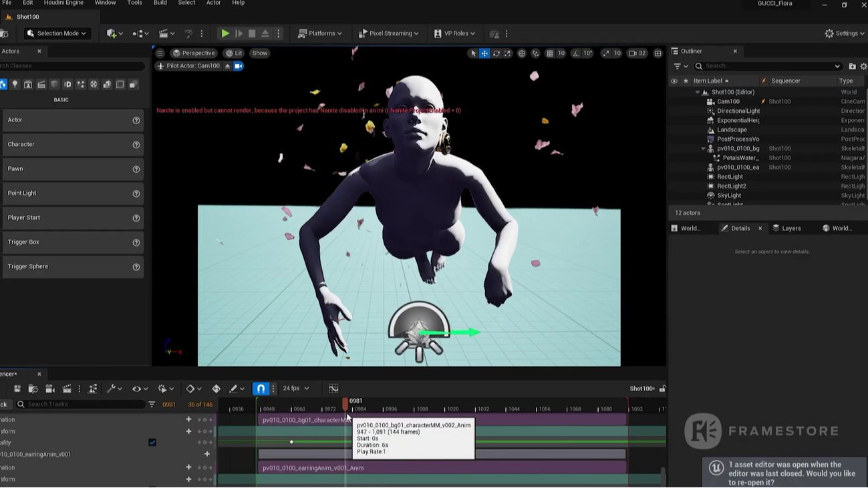Expand the pv010_0100_bg actor in Outliner
868x488 pixels.
[x=703, y=148]
